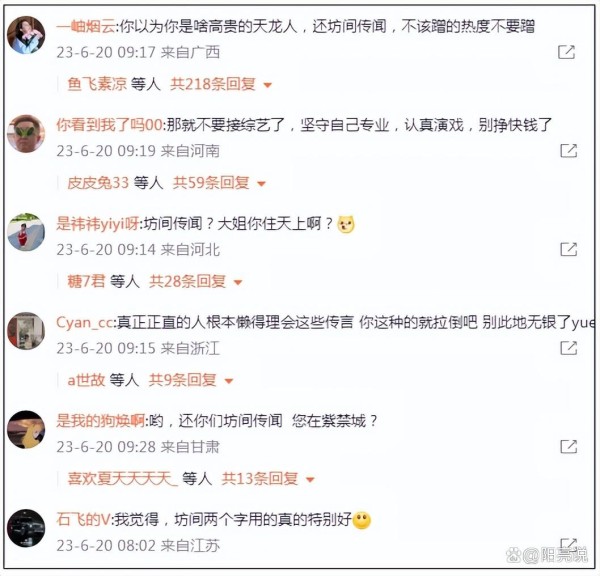Image resolution: width=600 pixels, height=576 pixels.
Task: Expand the 共28条回复 replies
Action: 196,281
